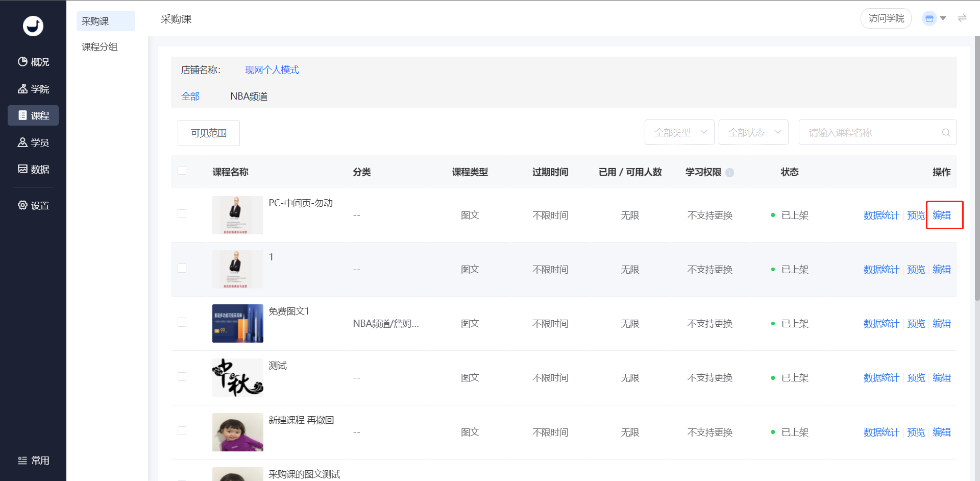Open 数据统计 for 测试 course

pyautogui.click(x=881, y=378)
